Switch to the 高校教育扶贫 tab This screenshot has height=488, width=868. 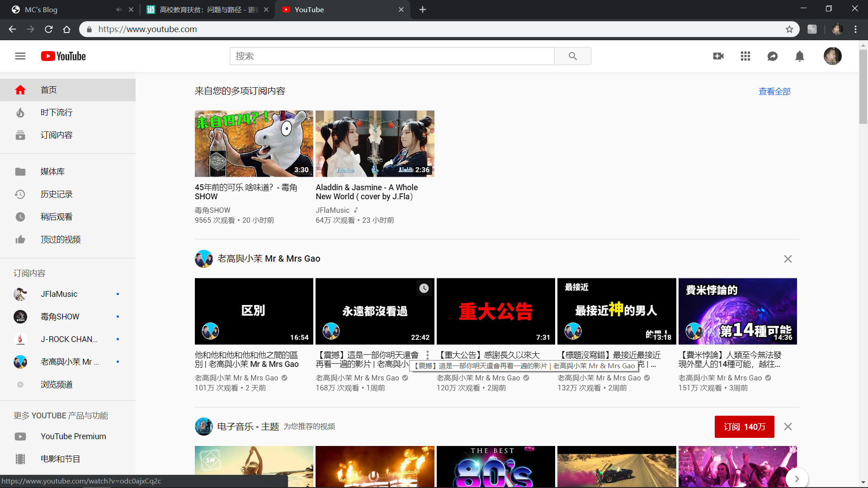tap(208, 9)
